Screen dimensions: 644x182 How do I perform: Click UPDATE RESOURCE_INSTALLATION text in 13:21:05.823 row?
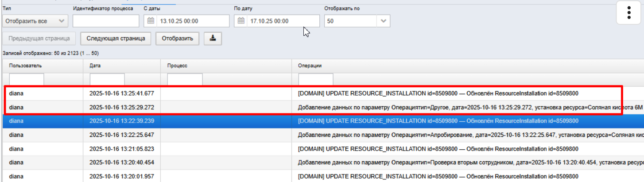(438, 149)
